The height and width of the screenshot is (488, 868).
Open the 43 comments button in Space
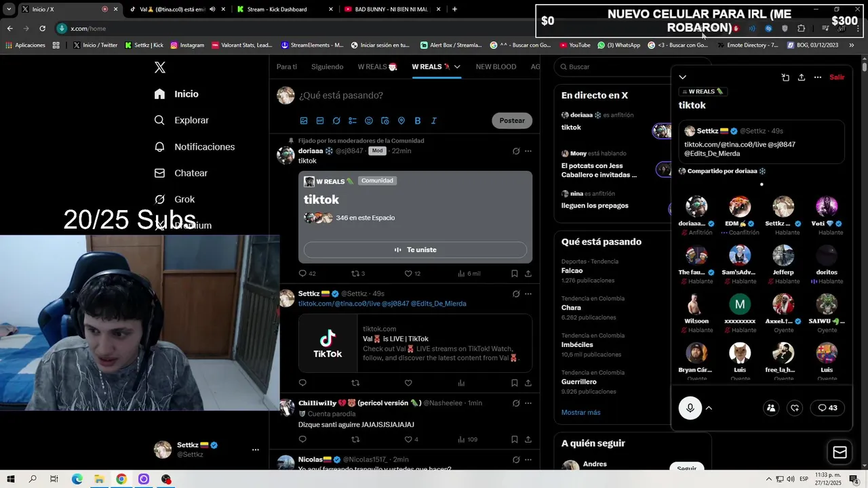pyautogui.click(x=827, y=408)
